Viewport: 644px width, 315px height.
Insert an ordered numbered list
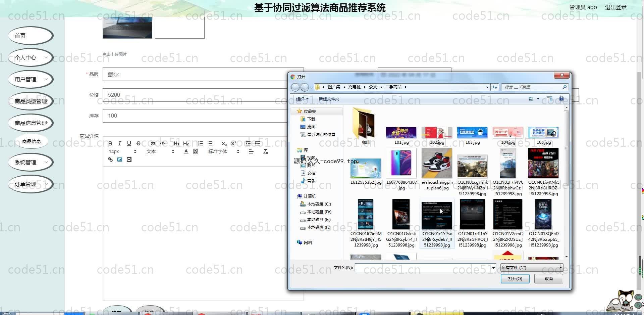click(x=201, y=143)
